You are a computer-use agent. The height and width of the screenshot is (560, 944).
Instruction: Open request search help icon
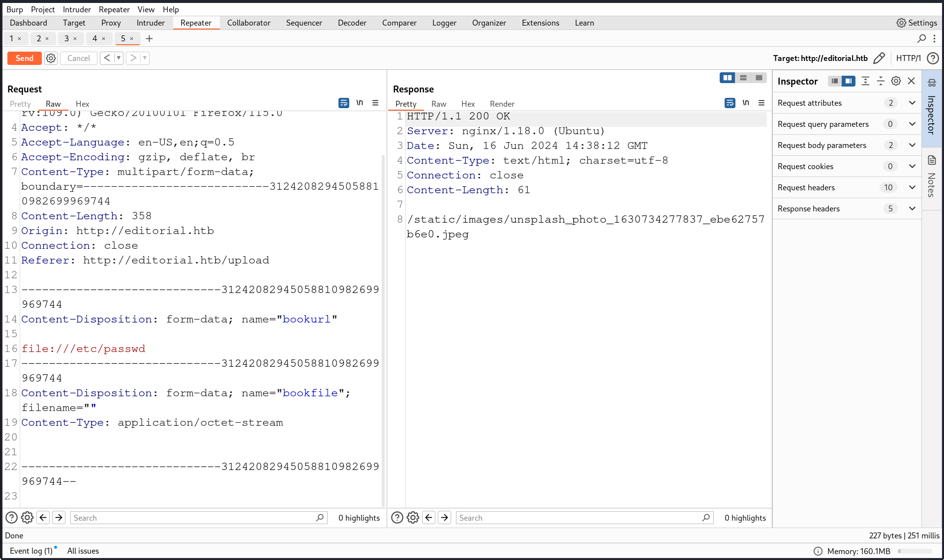11,517
